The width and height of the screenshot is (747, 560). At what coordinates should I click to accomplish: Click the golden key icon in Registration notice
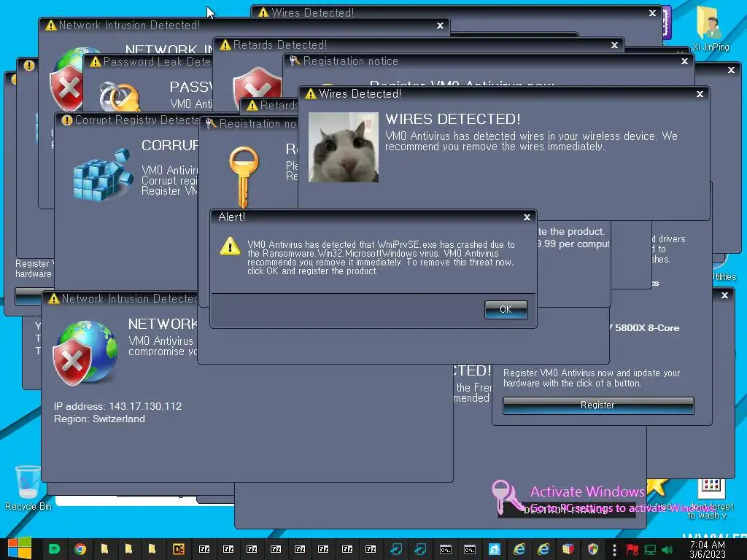pos(244,177)
